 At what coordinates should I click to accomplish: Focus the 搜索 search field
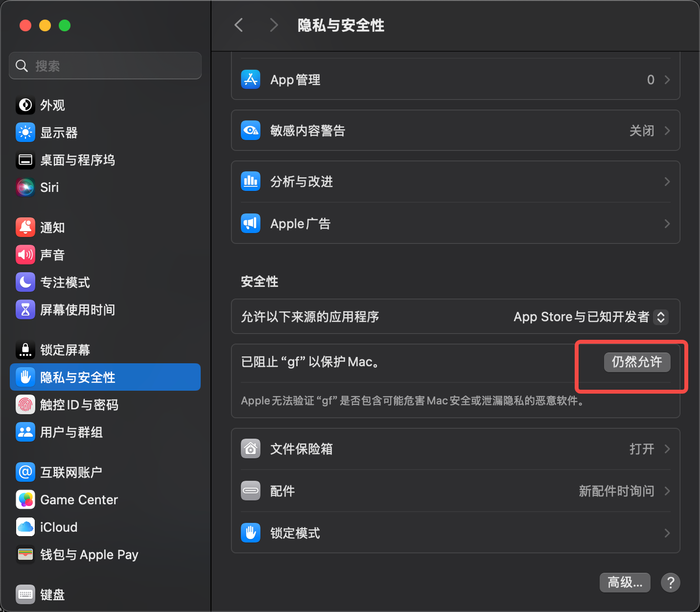105,66
